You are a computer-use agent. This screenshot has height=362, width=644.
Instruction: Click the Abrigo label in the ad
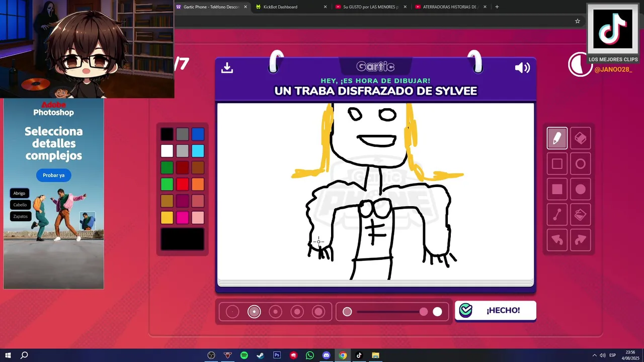19,193
